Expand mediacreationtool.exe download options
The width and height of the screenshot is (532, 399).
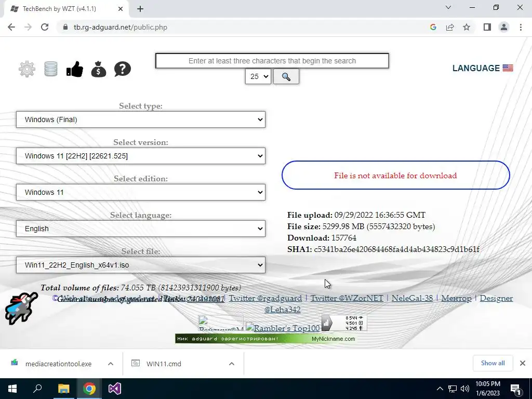[x=111, y=364]
